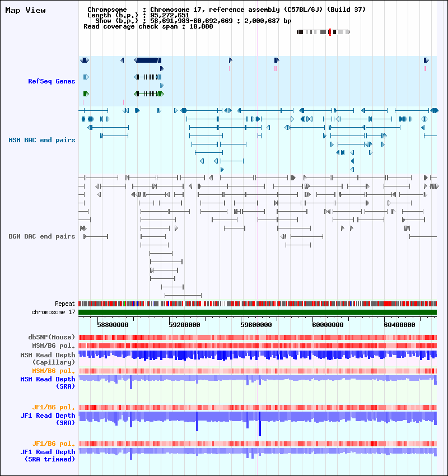Click the Repeat track colored bar
Image resolution: width=448 pixels, height=476 pixels.
coord(258,304)
